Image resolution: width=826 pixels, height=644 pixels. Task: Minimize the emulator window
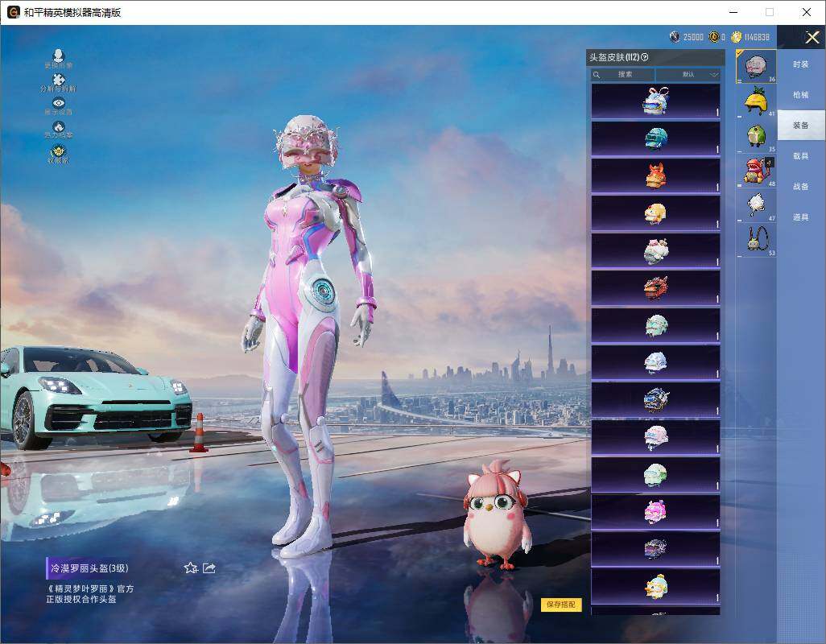(x=733, y=12)
